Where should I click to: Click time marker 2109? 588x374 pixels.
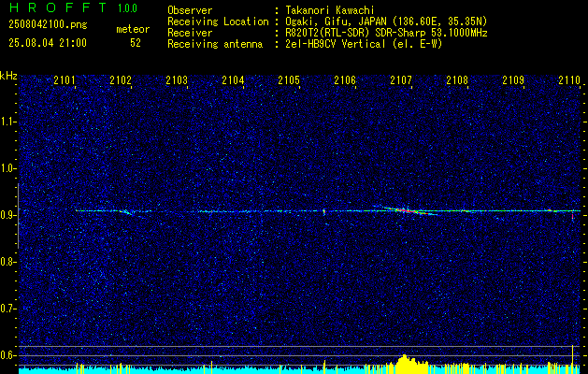513,80
